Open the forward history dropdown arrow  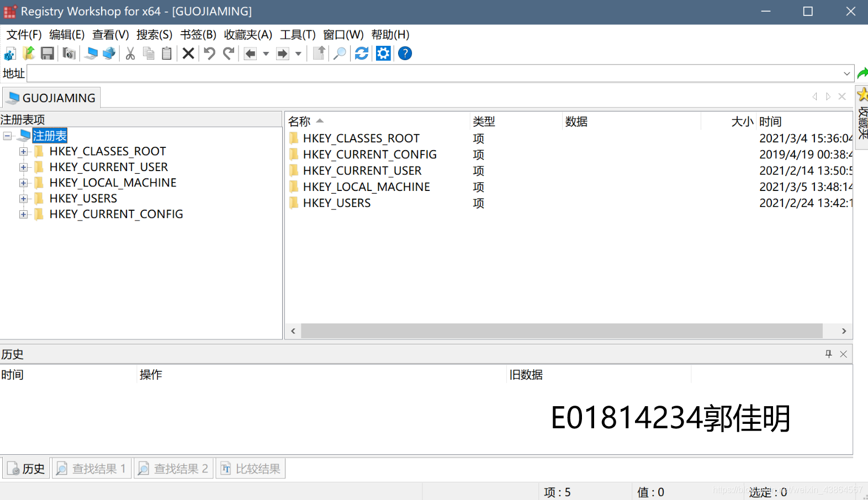[298, 54]
